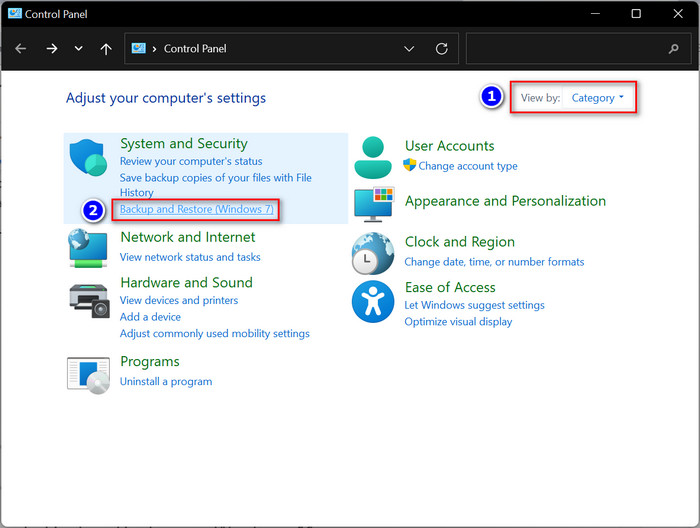
Task: Open Clock and Region category
Action: point(460,242)
